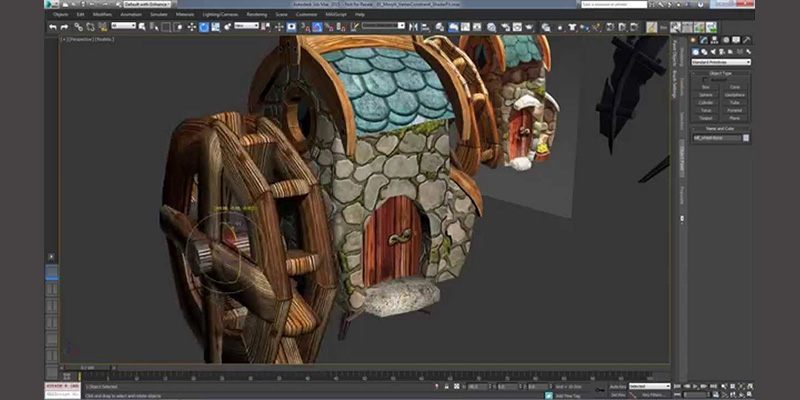Image resolution: width=800 pixels, height=400 pixels.
Task: Click the Pyramid primitive button
Action: pos(735,111)
